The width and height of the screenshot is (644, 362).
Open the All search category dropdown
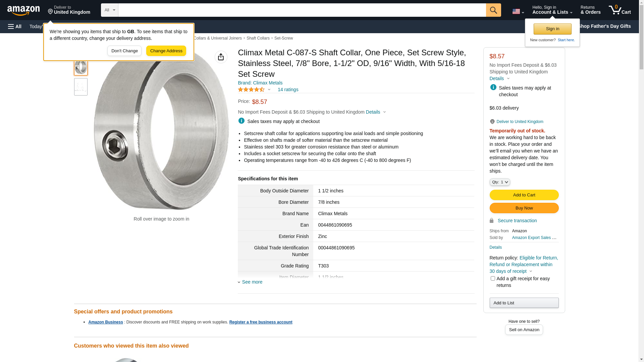pos(110,10)
